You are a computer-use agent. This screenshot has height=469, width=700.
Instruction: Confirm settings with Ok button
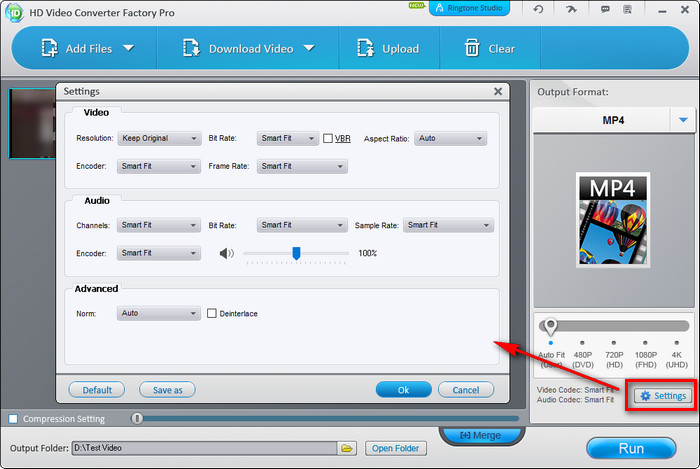(x=404, y=390)
